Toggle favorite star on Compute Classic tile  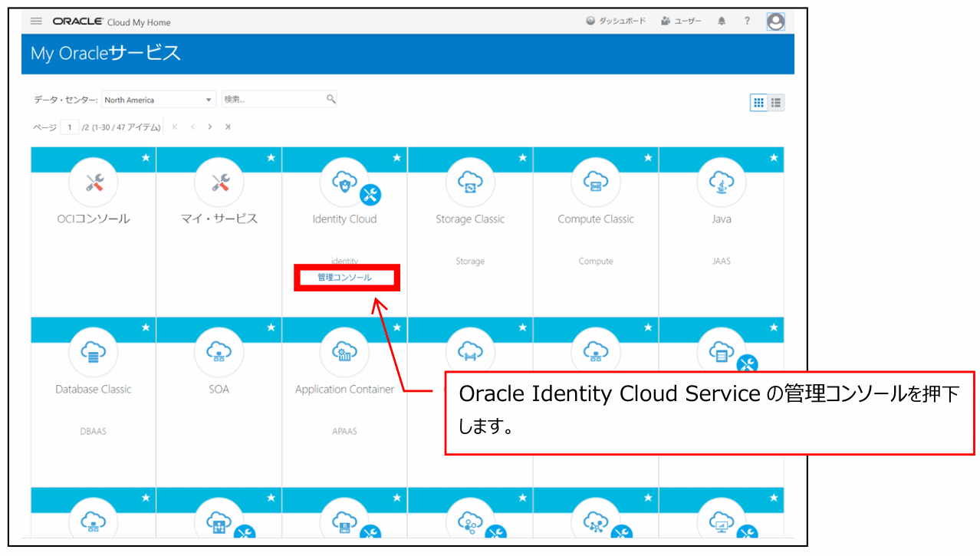[x=648, y=157]
